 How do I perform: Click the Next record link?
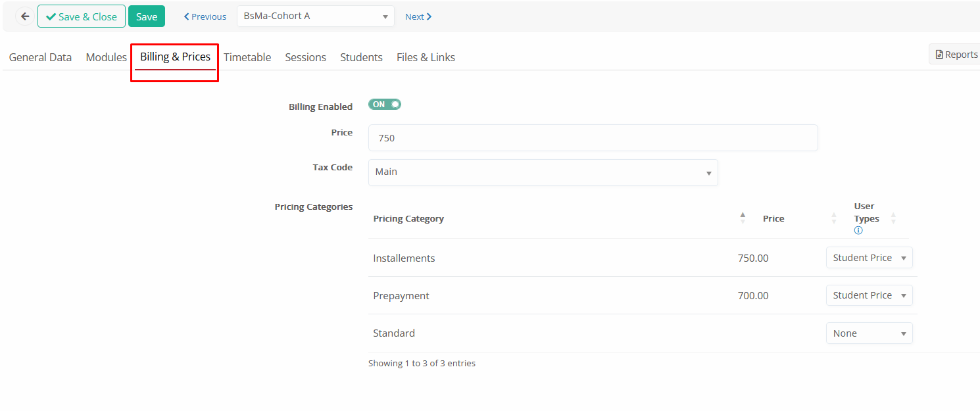click(x=418, y=16)
